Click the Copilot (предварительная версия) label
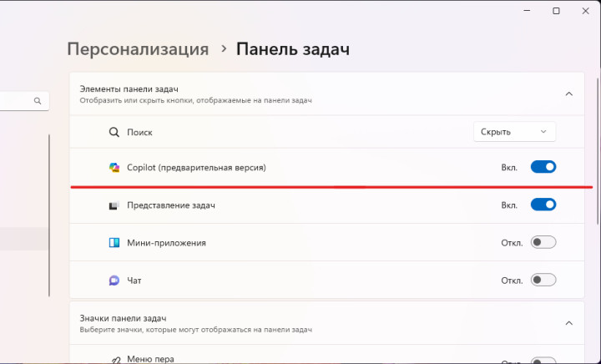 click(x=196, y=168)
